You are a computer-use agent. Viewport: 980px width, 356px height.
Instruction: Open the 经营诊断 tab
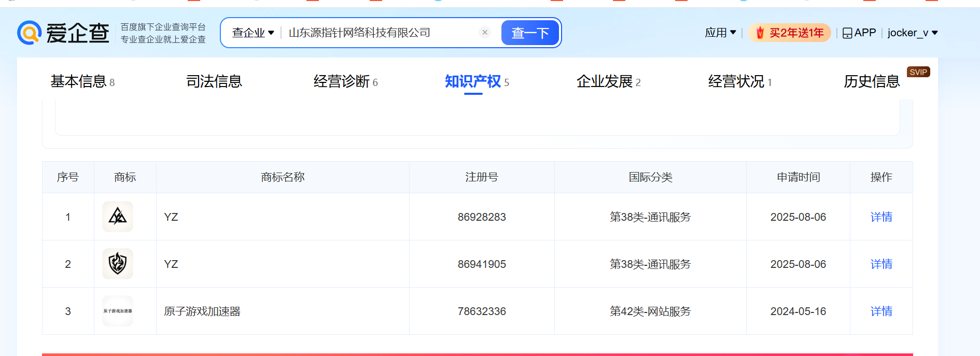click(346, 81)
